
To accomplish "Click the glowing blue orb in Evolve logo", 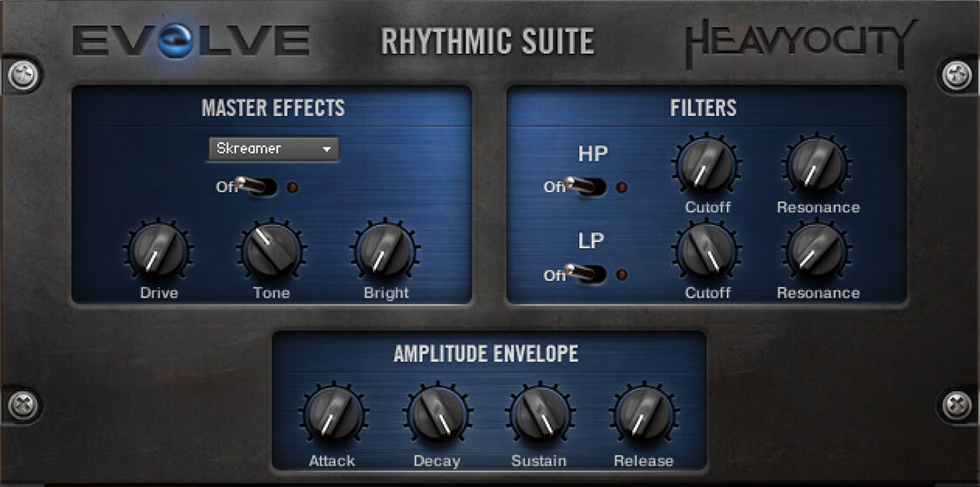I will pyautogui.click(x=178, y=42).
